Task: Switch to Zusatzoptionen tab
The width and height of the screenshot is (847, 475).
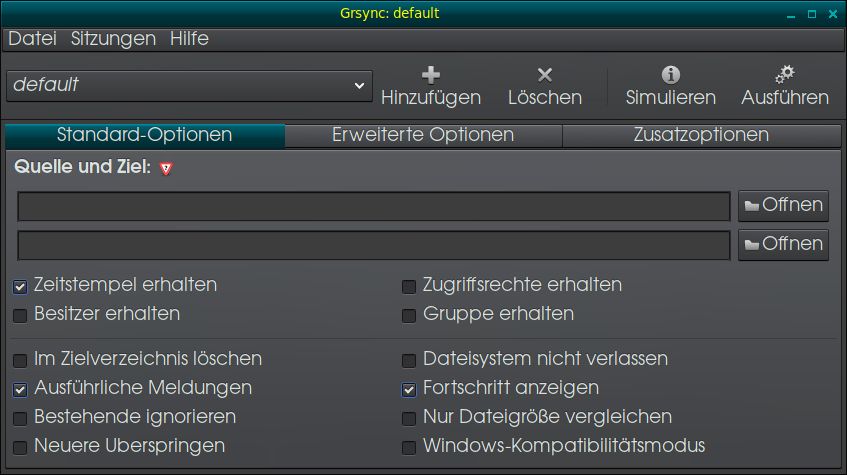Action: [701, 135]
